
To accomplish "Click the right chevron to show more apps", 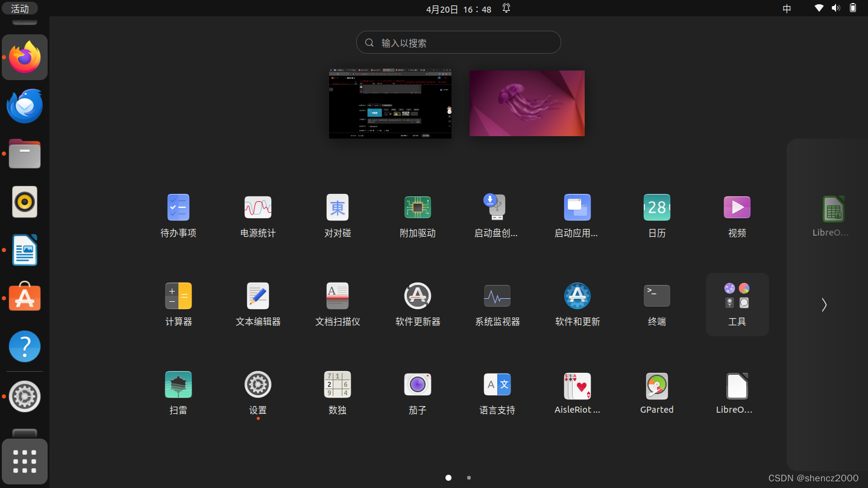I will point(823,305).
